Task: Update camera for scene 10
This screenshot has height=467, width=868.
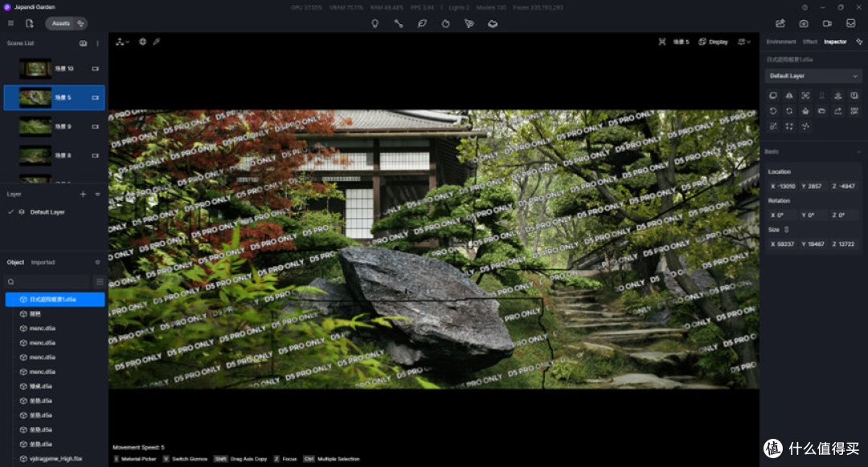Action: (x=95, y=68)
